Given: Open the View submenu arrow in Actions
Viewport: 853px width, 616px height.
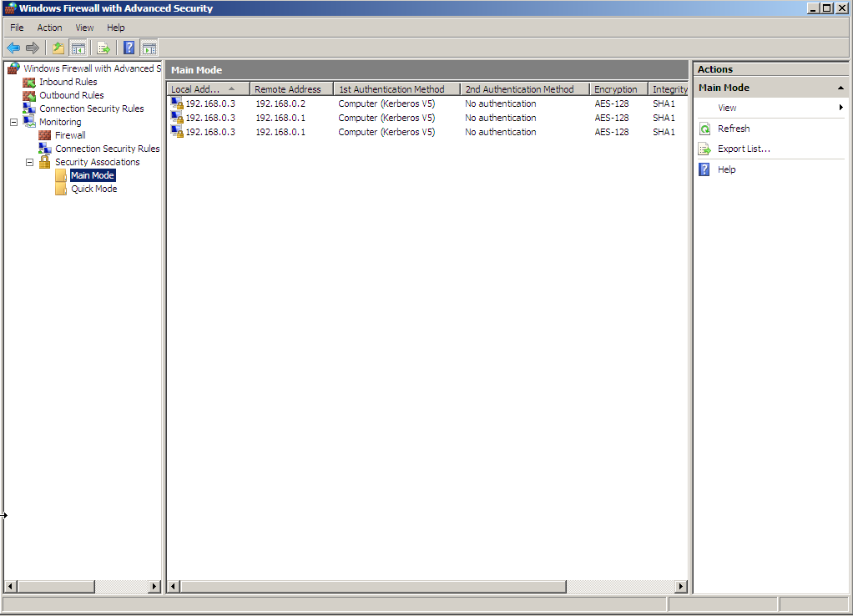Looking at the screenshot, I should click(841, 108).
